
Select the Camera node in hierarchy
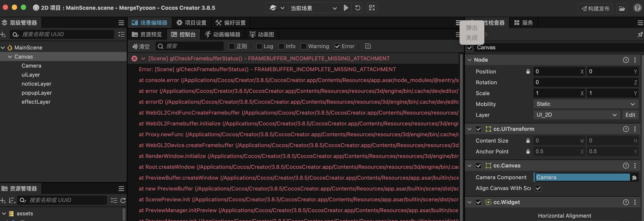click(x=31, y=66)
